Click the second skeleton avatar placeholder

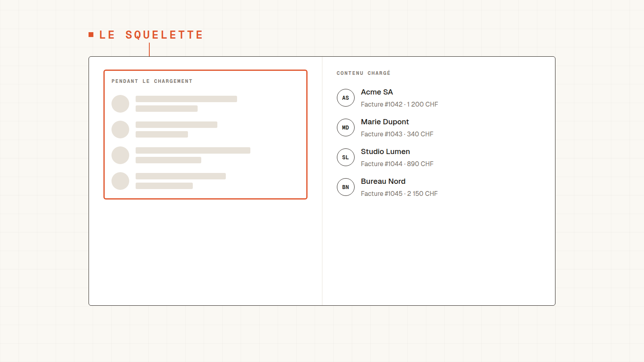pyautogui.click(x=120, y=130)
